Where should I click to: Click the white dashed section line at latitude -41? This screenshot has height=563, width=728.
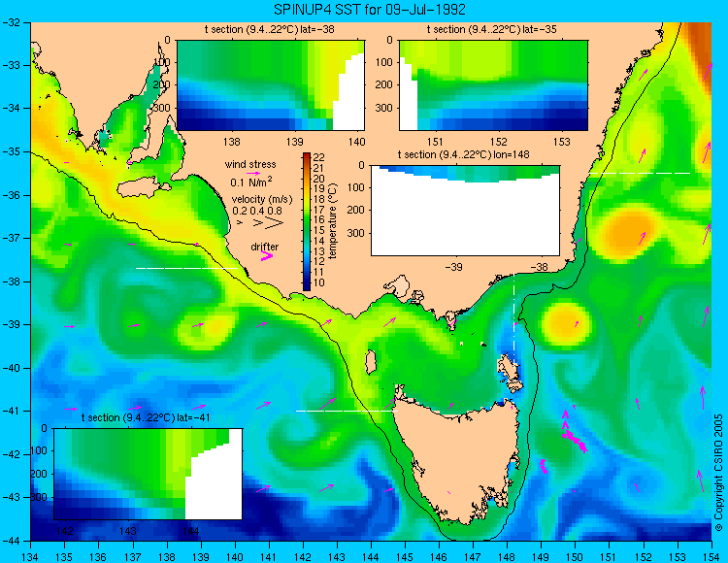(x=347, y=411)
